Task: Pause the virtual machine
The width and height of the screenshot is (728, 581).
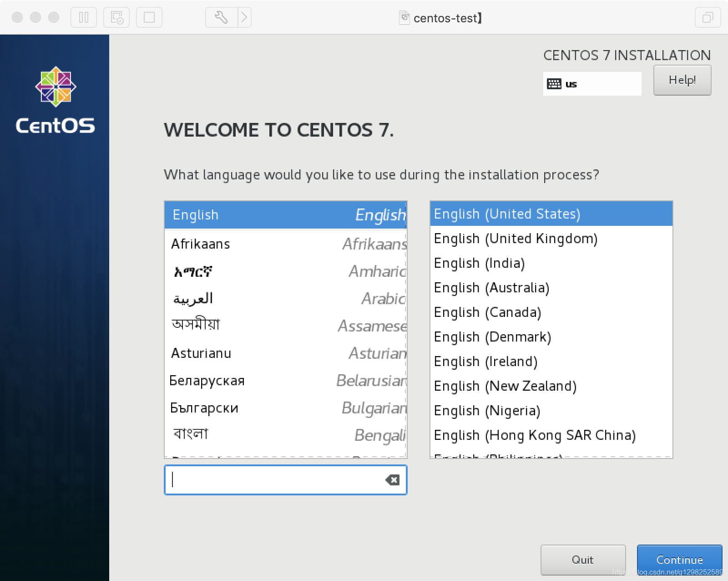Action: pos(84,18)
